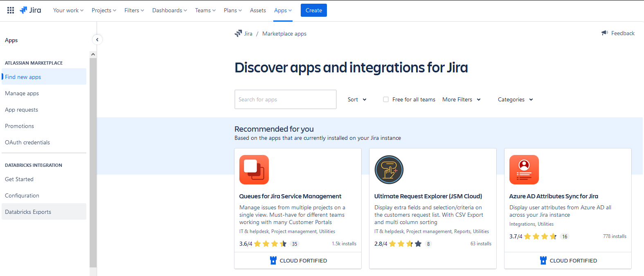Image resolution: width=644 pixels, height=276 pixels.
Task: Collapse the Apps sidebar with arrow button
Action: [97, 40]
